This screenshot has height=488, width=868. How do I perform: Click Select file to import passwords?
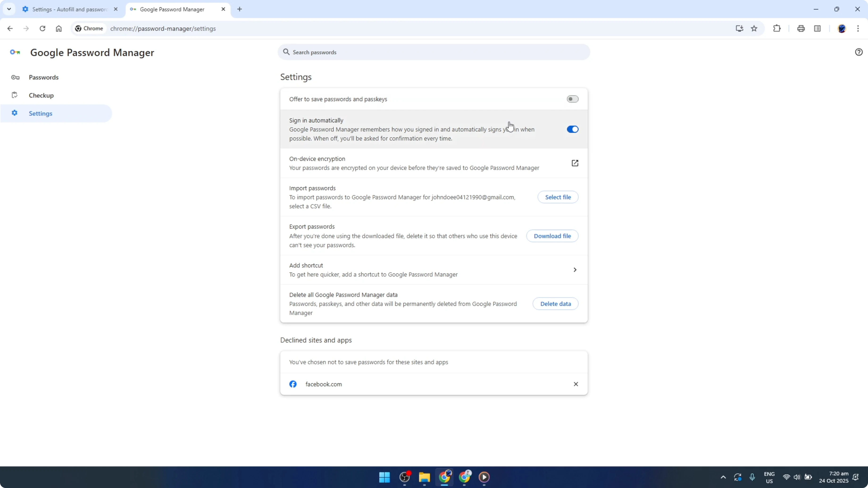tap(558, 197)
